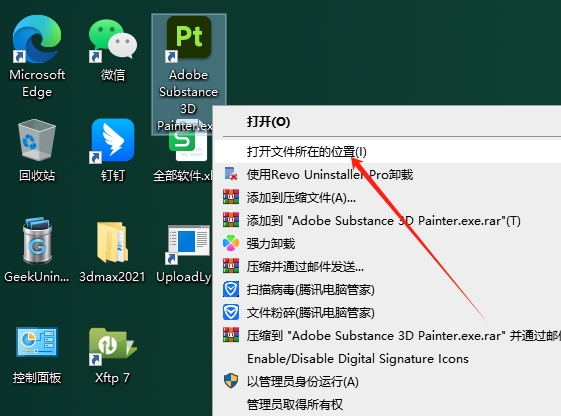This screenshot has width=561, height=416.
Task: Click the 控制面板 label text
Action: coord(37,378)
